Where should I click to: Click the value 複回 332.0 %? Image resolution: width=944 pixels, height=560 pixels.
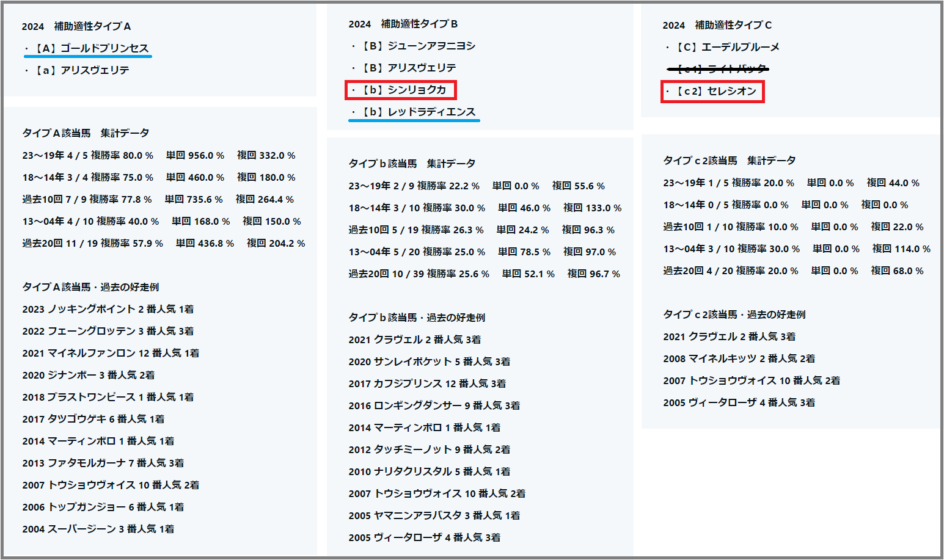coord(266,156)
